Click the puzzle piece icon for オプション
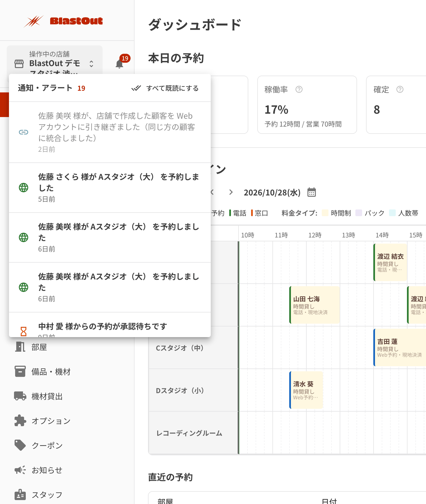This screenshot has height=504, width=426. 20,421
